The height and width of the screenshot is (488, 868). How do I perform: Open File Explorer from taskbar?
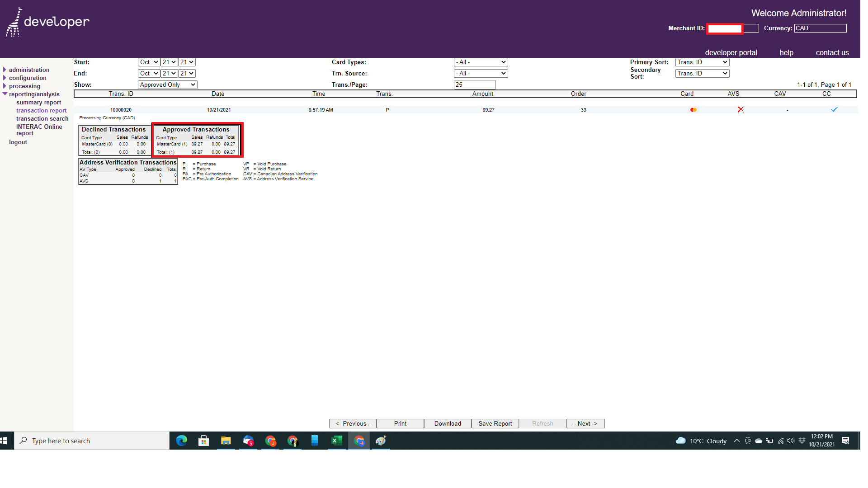pyautogui.click(x=226, y=441)
